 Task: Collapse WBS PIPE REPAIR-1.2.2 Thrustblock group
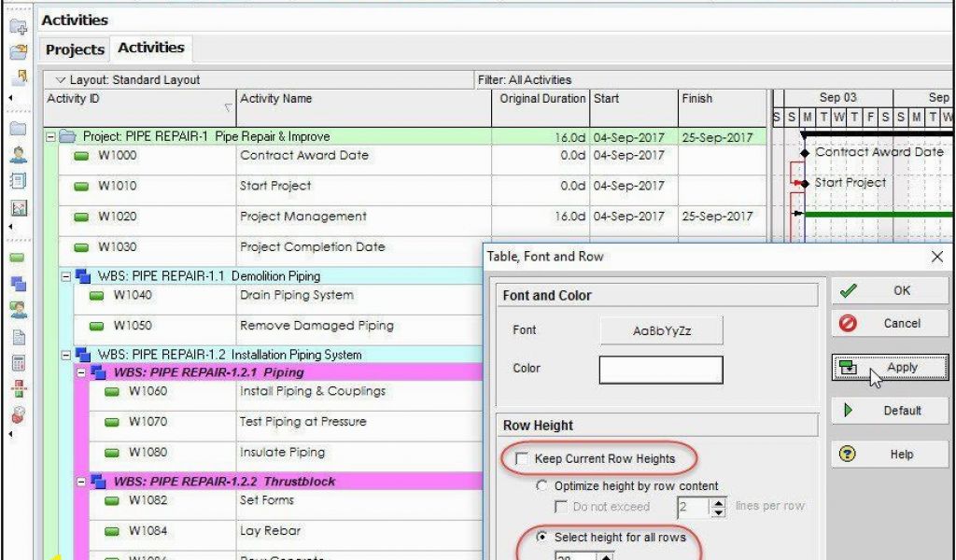click(x=81, y=482)
